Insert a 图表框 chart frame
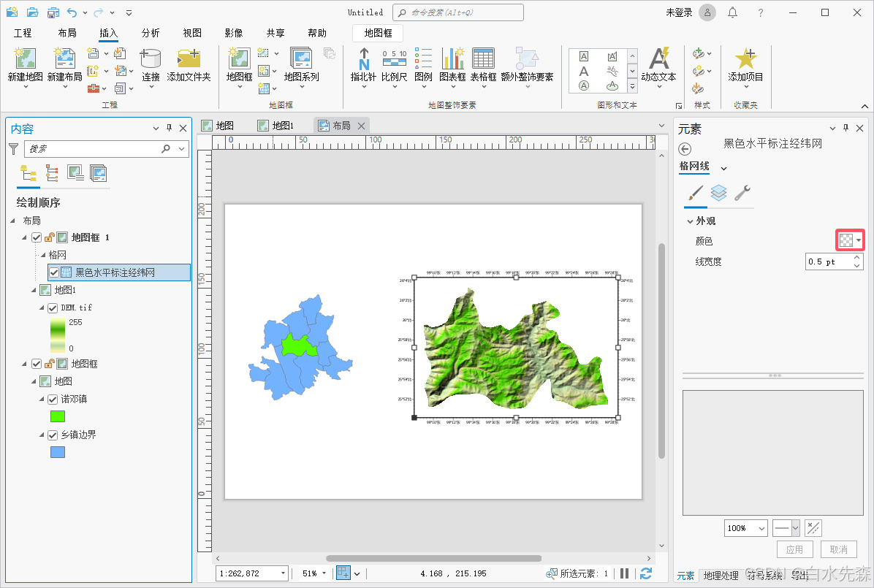This screenshot has height=588, width=874. click(452, 58)
